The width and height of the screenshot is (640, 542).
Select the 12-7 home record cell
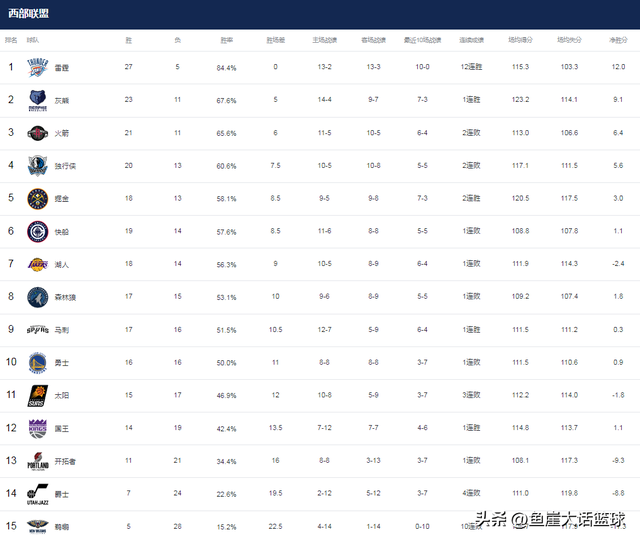[324, 329]
